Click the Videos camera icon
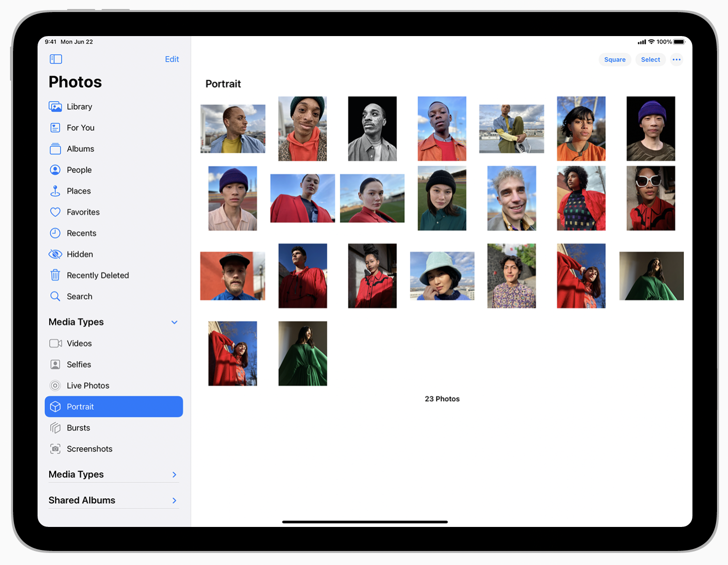Image resolution: width=728 pixels, height=565 pixels. [56, 343]
